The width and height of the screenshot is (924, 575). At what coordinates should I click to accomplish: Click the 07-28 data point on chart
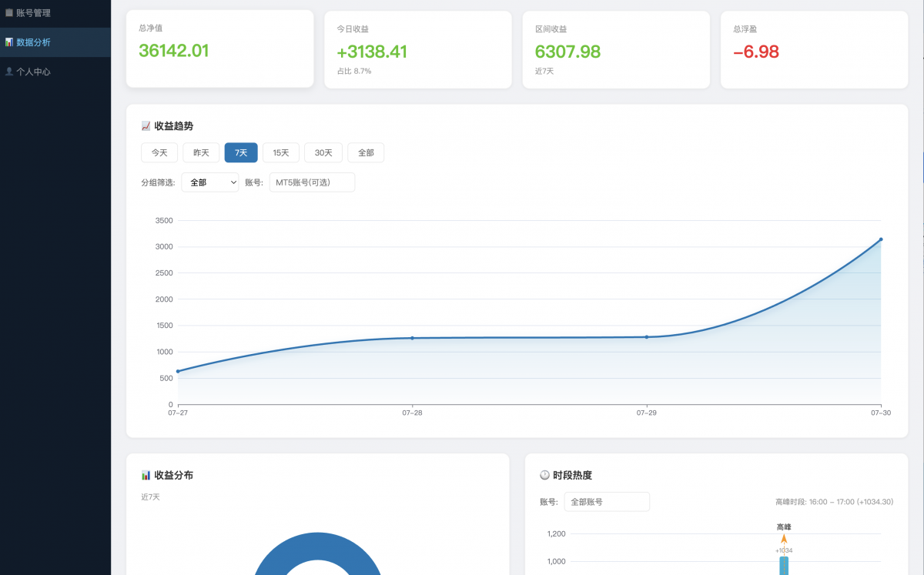click(x=412, y=338)
